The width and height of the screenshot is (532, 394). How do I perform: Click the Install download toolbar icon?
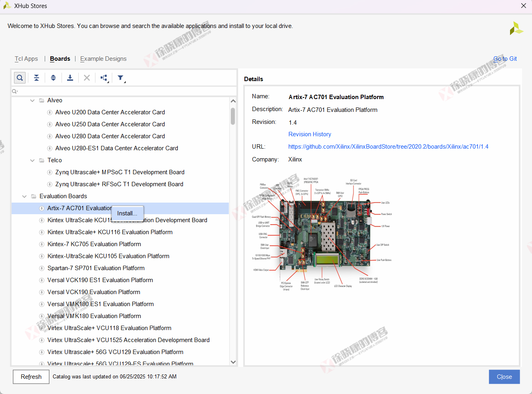point(70,78)
